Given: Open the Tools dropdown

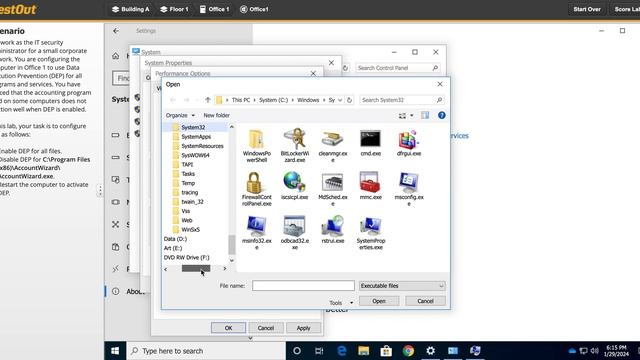Looking at the screenshot, I should coord(341,302).
